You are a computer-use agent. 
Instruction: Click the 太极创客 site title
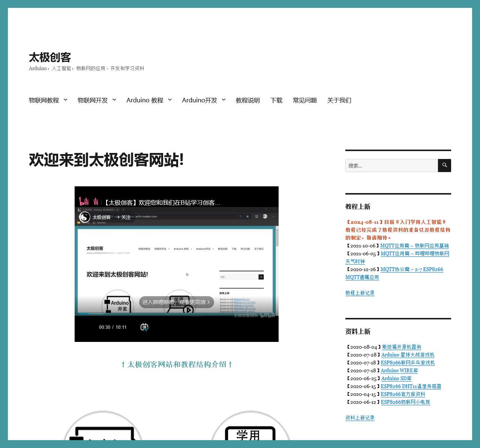pyautogui.click(x=50, y=57)
